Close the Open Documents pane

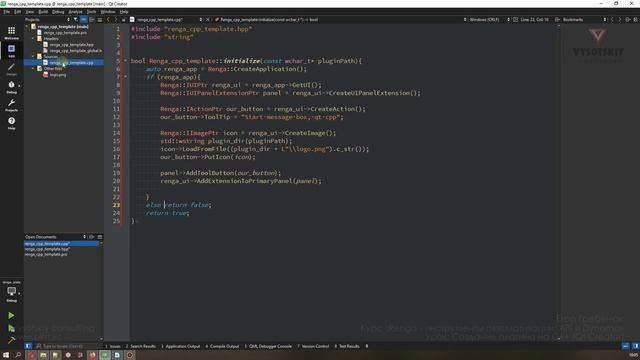(x=100, y=237)
